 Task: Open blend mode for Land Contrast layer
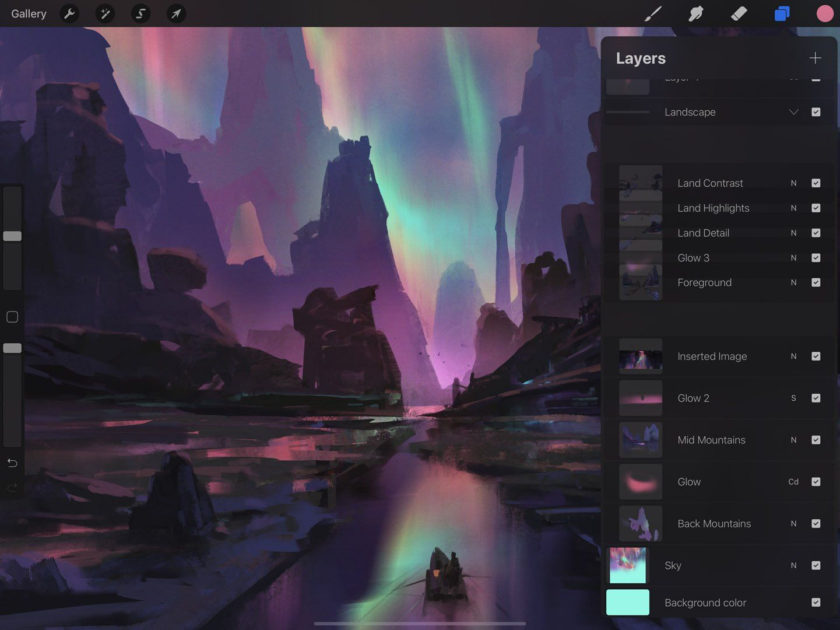[x=793, y=183]
